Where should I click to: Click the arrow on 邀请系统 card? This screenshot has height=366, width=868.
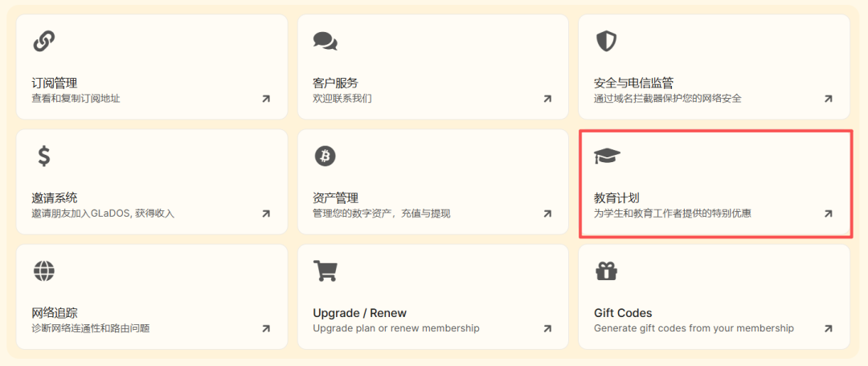coord(266,213)
